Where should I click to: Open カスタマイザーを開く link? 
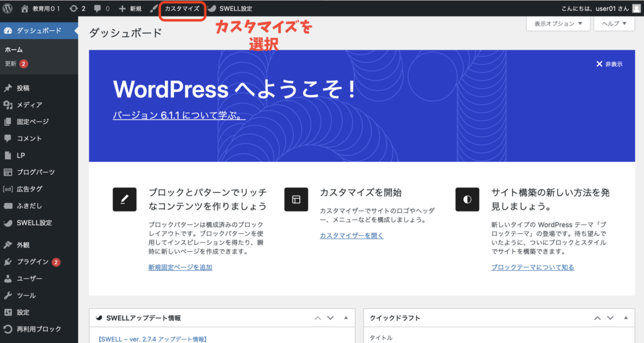pyautogui.click(x=352, y=236)
